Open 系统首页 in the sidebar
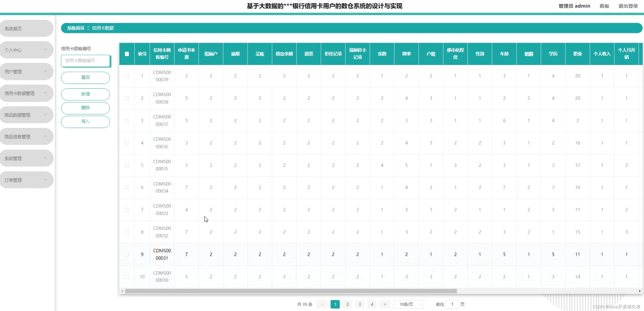This screenshot has width=644, height=311. coord(26,28)
